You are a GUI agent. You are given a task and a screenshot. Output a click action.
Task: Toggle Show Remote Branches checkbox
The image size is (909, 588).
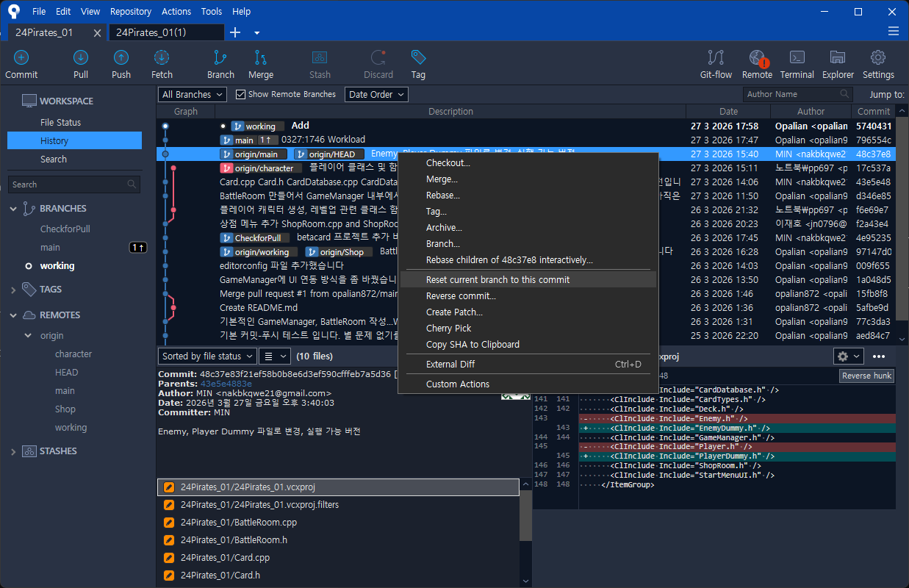[x=240, y=94]
